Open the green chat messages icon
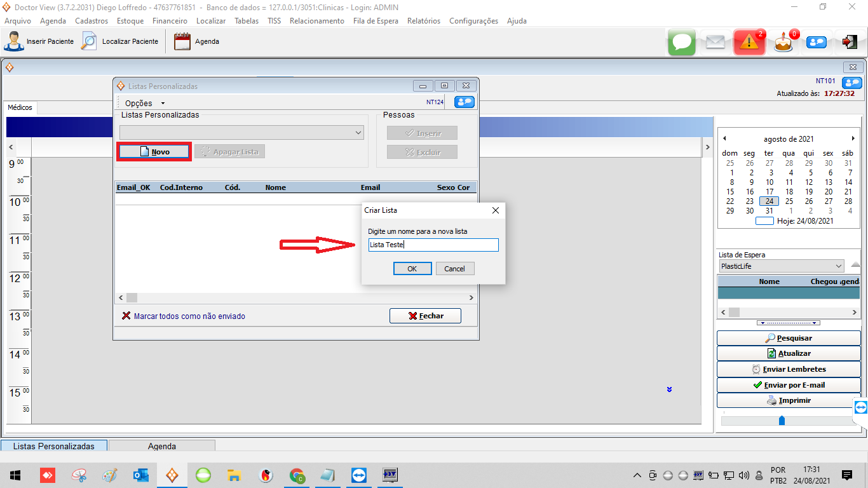The height and width of the screenshot is (488, 868). 682,42
